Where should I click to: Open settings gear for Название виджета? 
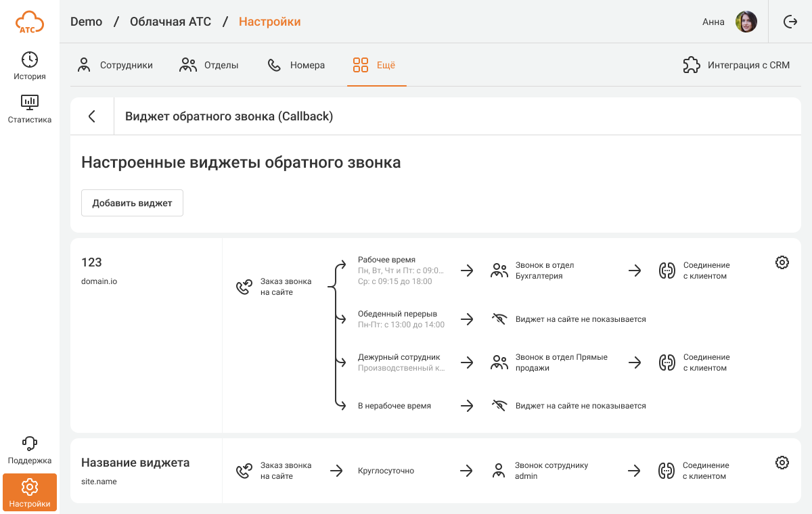782,463
